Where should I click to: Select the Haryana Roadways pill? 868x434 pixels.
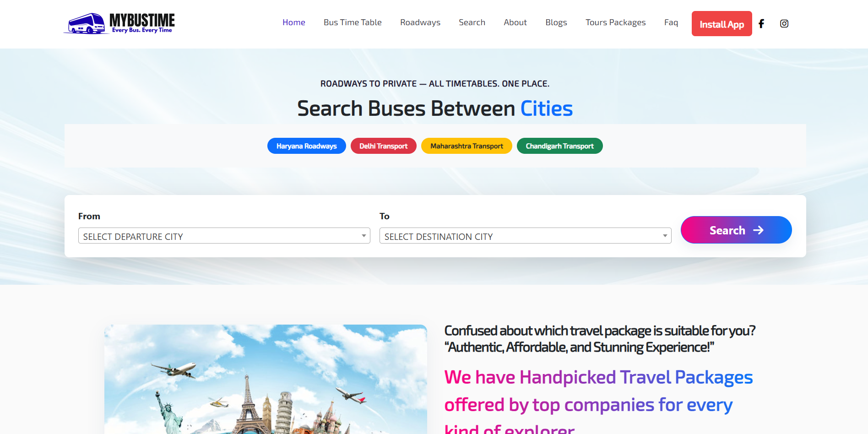pyautogui.click(x=307, y=146)
